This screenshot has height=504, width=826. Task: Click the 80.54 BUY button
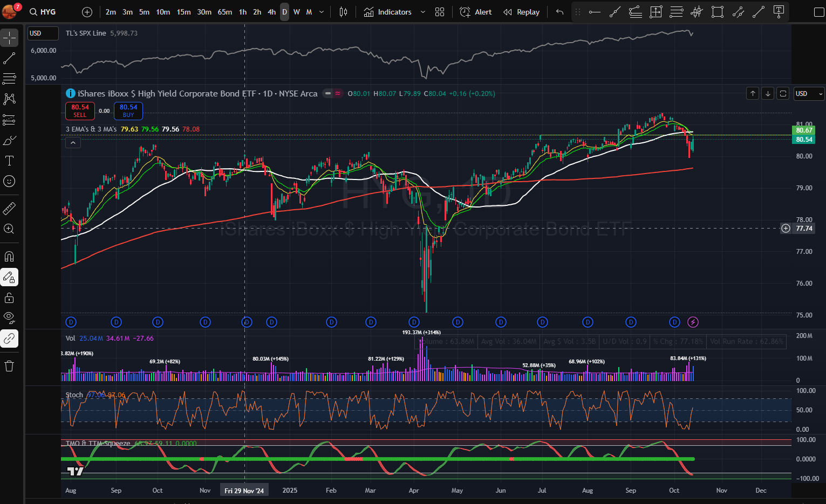pyautogui.click(x=128, y=111)
